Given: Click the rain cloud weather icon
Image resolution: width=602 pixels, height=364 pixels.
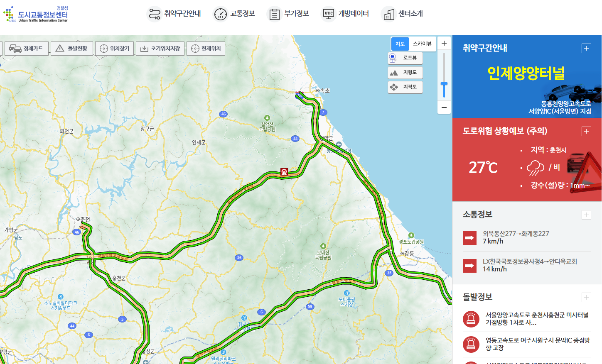Looking at the screenshot, I should click(x=536, y=168).
